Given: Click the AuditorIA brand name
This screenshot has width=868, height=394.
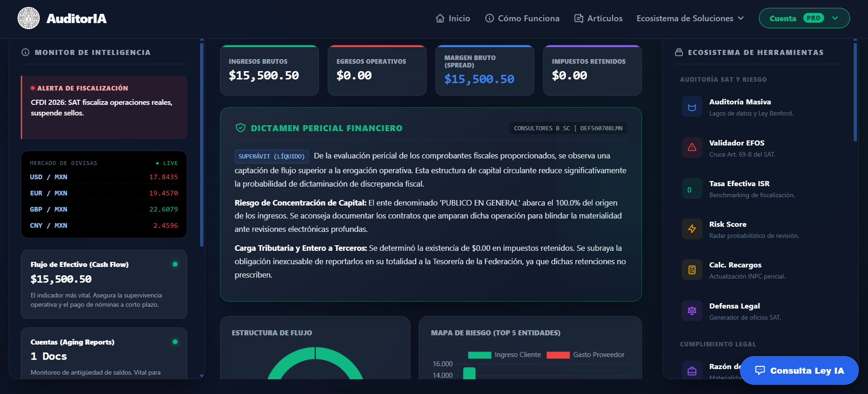Looking at the screenshot, I should pos(76,18).
